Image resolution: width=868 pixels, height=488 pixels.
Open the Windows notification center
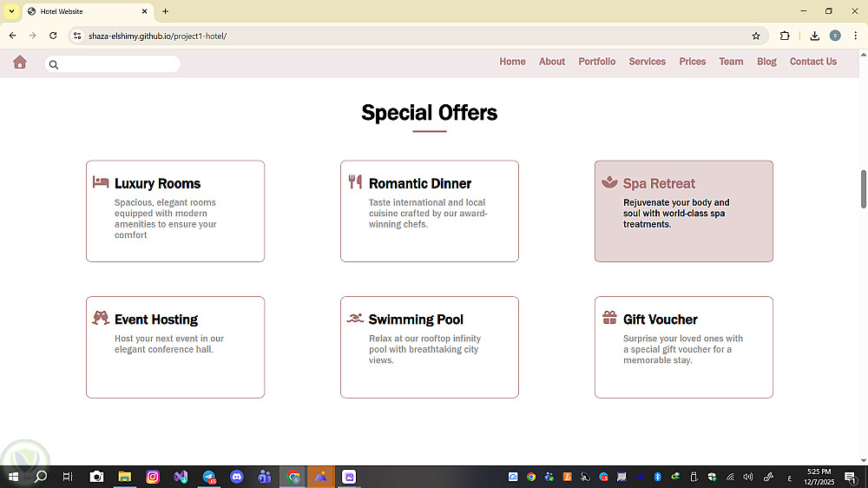point(851,478)
